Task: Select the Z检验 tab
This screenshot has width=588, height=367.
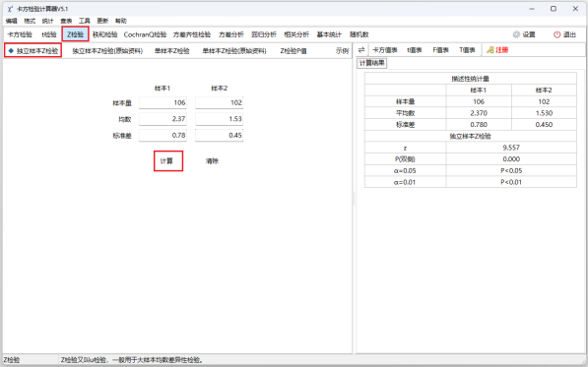Action: 76,34
